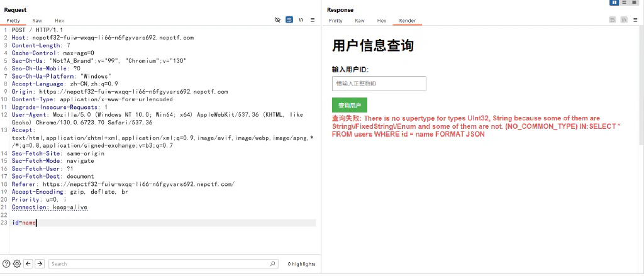This screenshot has height=276, width=644.
Task: Open search settings gear icon
Action: pyautogui.click(x=17, y=263)
